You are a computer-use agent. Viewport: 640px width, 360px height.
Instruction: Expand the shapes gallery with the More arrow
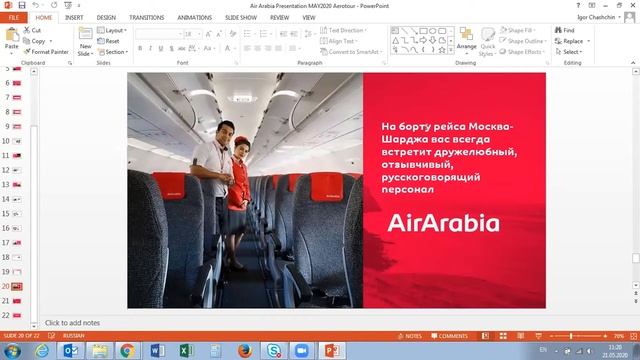pos(451,50)
